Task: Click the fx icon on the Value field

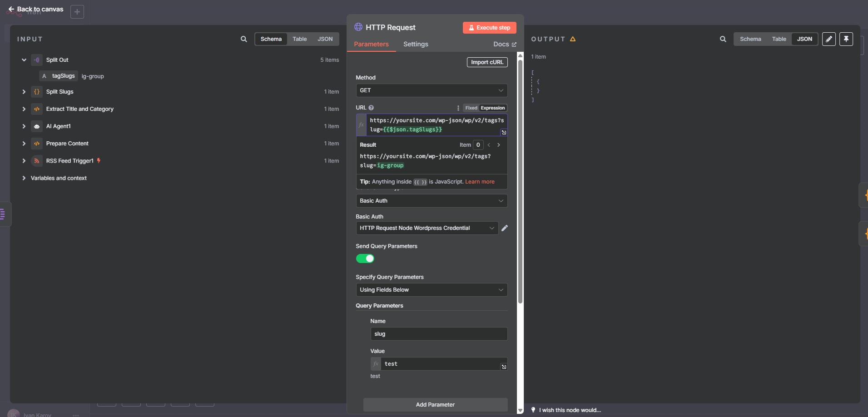Action: [376, 364]
